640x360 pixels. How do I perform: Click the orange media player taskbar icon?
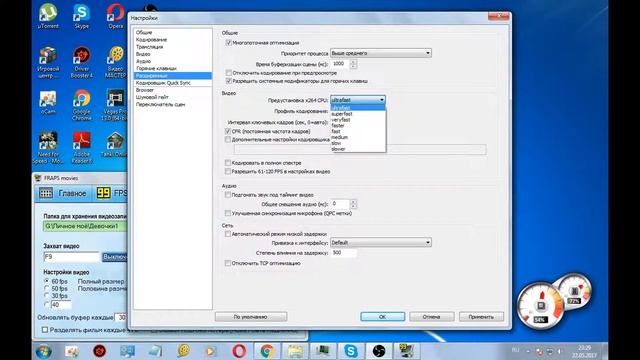coord(211,351)
